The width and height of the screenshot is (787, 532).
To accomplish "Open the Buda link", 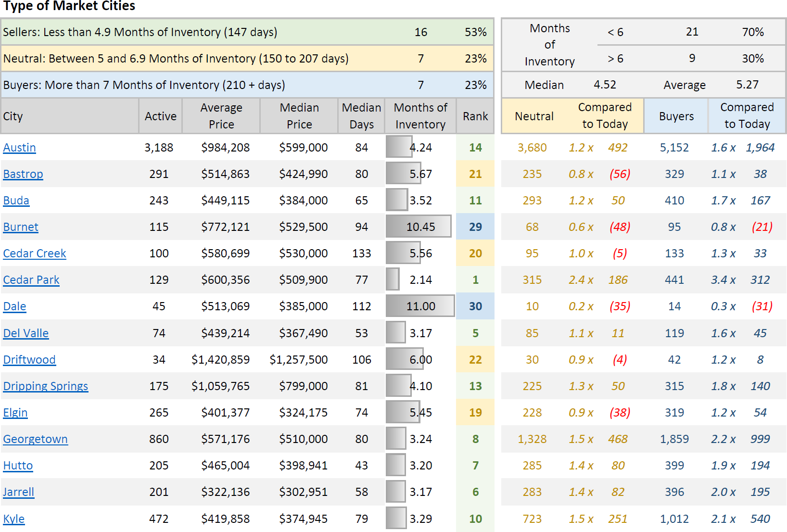I will click(x=16, y=201).
